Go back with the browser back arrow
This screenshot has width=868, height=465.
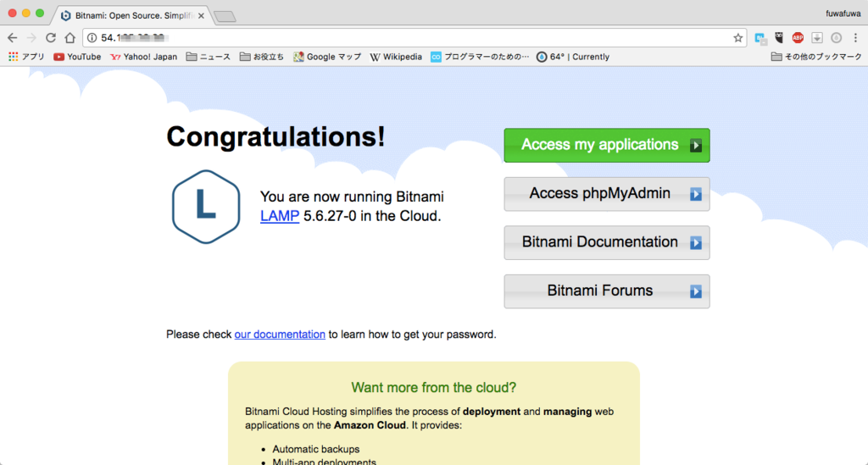(12, 37)
